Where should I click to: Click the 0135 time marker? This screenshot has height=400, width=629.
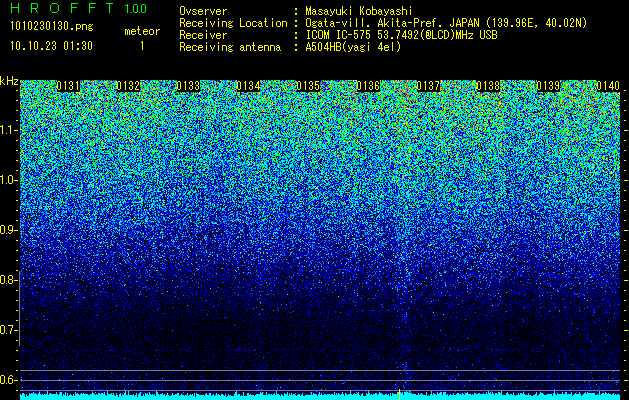click(x=308, y=86)
